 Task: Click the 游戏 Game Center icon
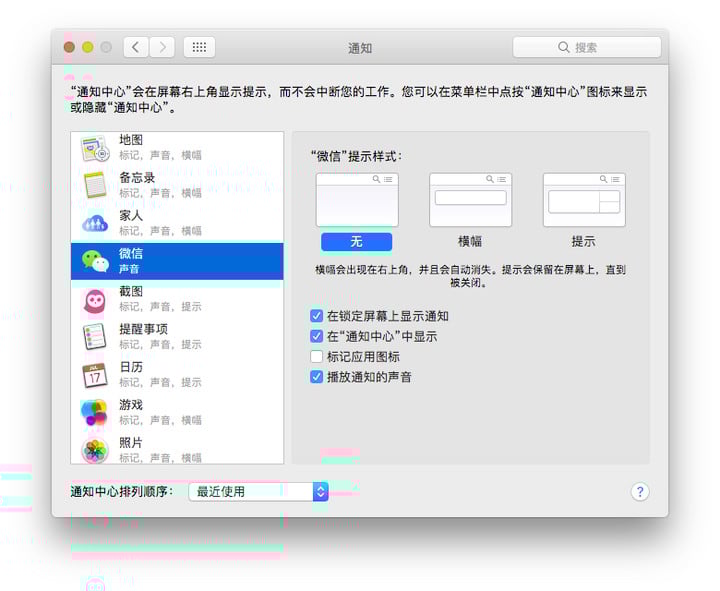coord(95,412)
